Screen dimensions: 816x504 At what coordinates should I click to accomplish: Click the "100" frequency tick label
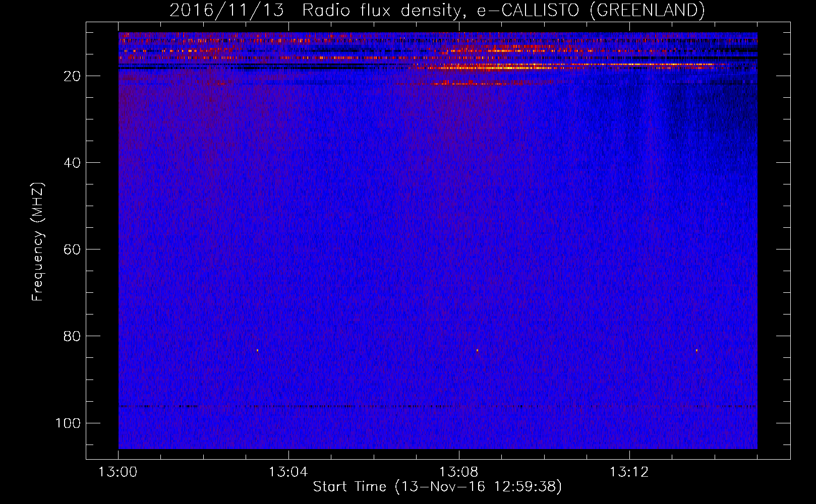[x=68, y=423]
